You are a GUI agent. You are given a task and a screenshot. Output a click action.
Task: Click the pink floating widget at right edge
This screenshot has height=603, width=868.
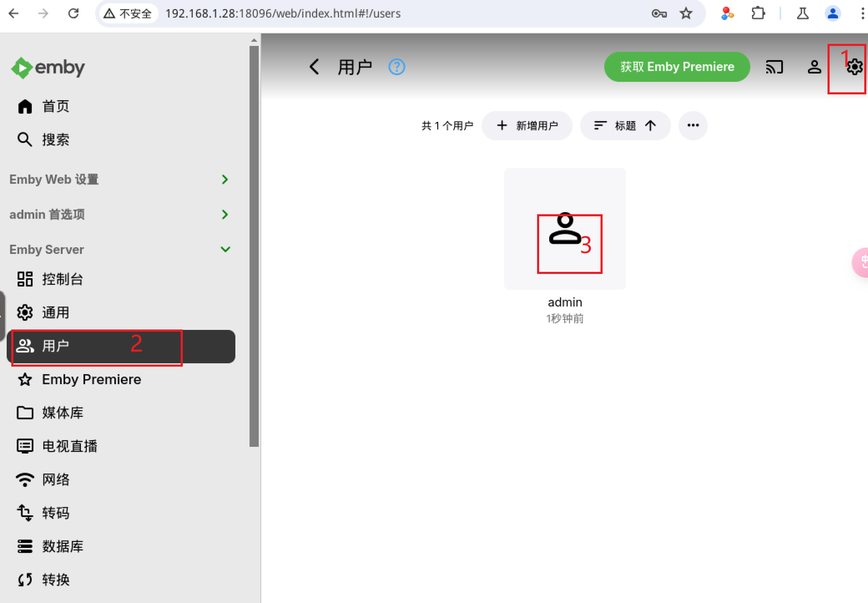click(x=860, y=262)
